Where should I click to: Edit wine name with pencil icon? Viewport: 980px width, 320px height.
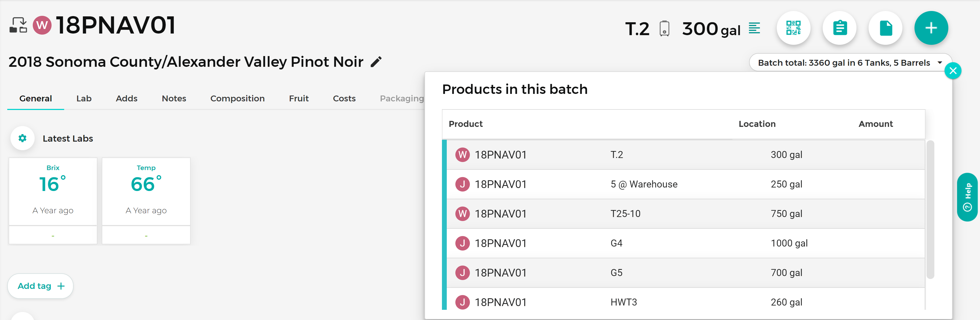click(376, 62)
